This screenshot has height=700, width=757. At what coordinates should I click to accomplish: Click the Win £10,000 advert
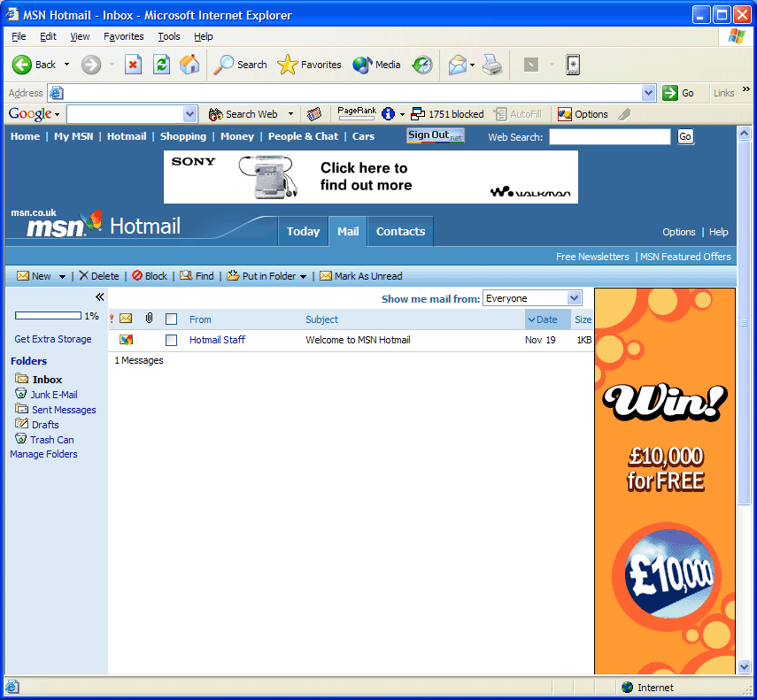(x=665, y=480)
